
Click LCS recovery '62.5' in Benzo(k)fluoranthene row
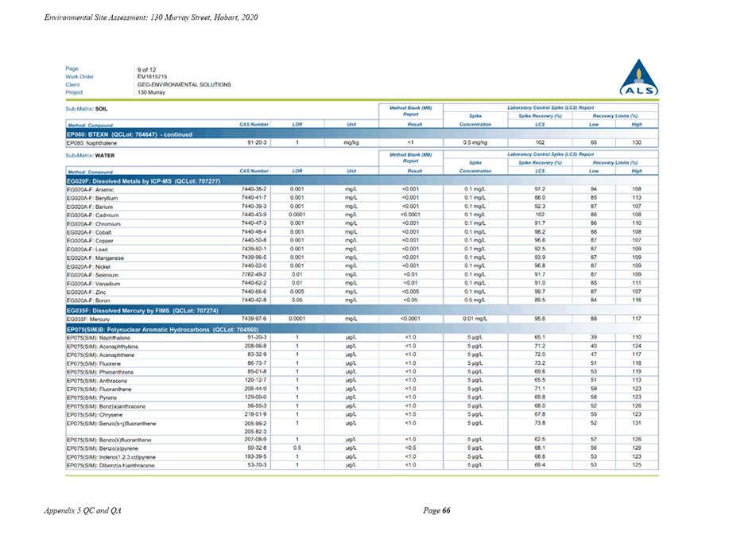[540, 439]
